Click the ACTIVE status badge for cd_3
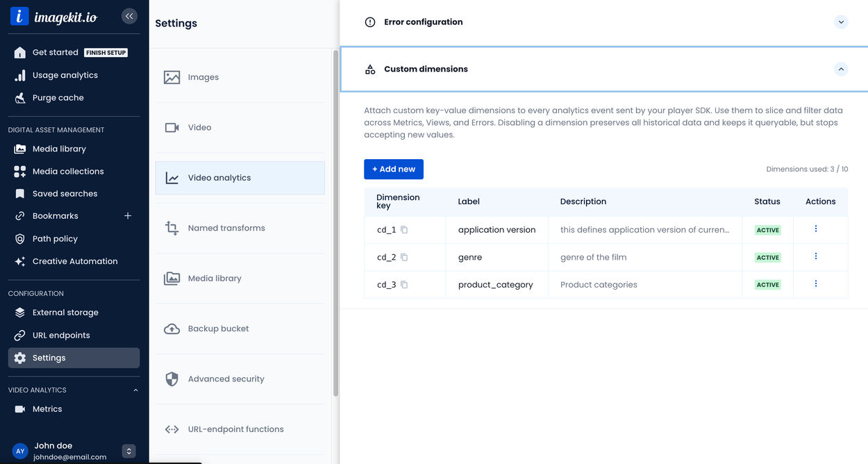The width and height of the screenshot is (868, 464). pos(768,285)
